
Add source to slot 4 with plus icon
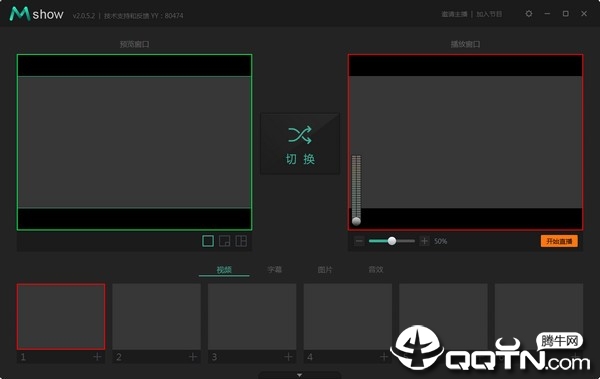tap(384, 357)
